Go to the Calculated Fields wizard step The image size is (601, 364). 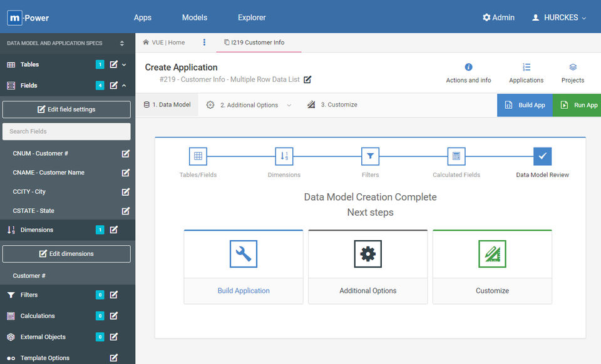tap(456, 156)
